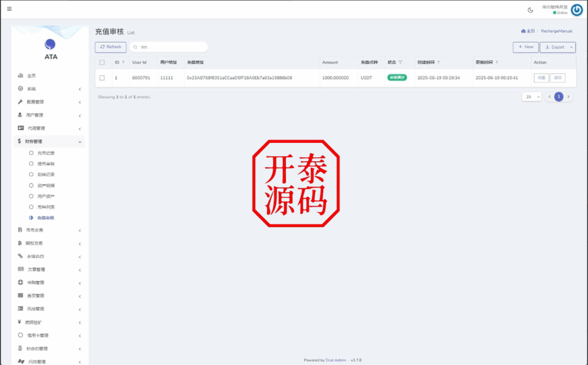Click the 永续合约 link icon
588x365 pixels.
pyautogui.click(x=20, y=256)
